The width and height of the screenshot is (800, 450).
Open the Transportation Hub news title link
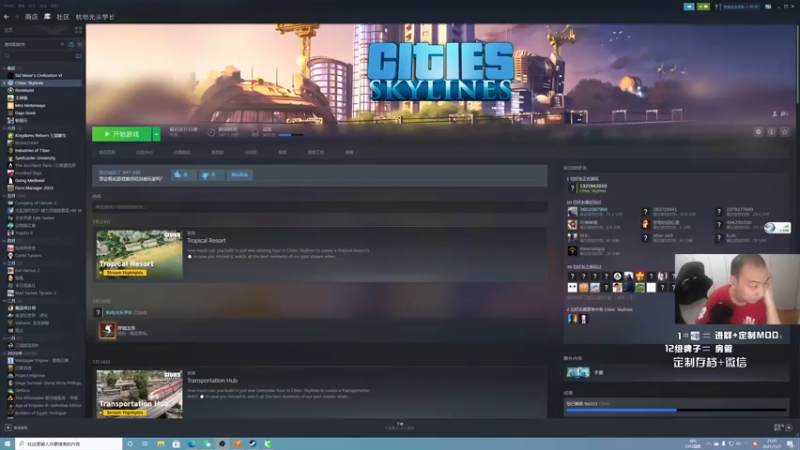pos(212,381)
